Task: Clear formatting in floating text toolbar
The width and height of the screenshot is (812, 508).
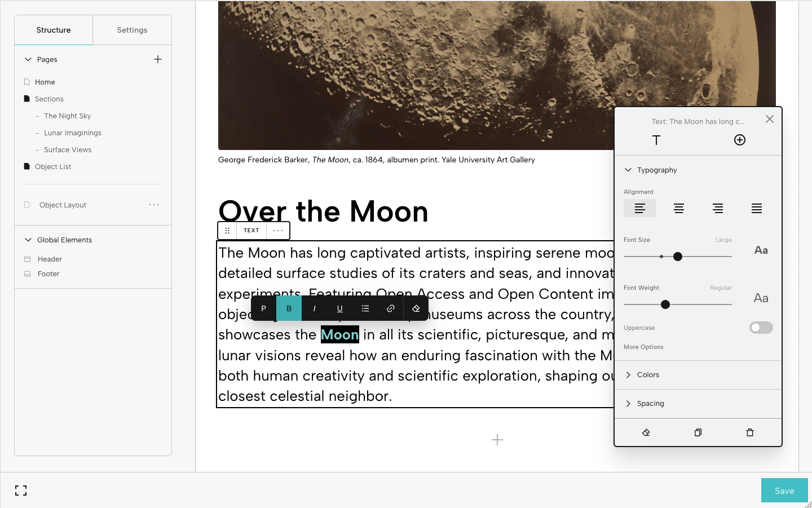Action: tap(416, 308)
